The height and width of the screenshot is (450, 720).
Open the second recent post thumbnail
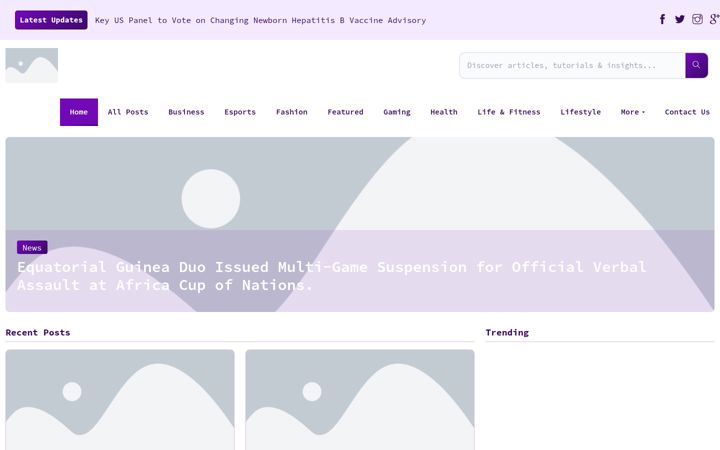coord(360,400)
